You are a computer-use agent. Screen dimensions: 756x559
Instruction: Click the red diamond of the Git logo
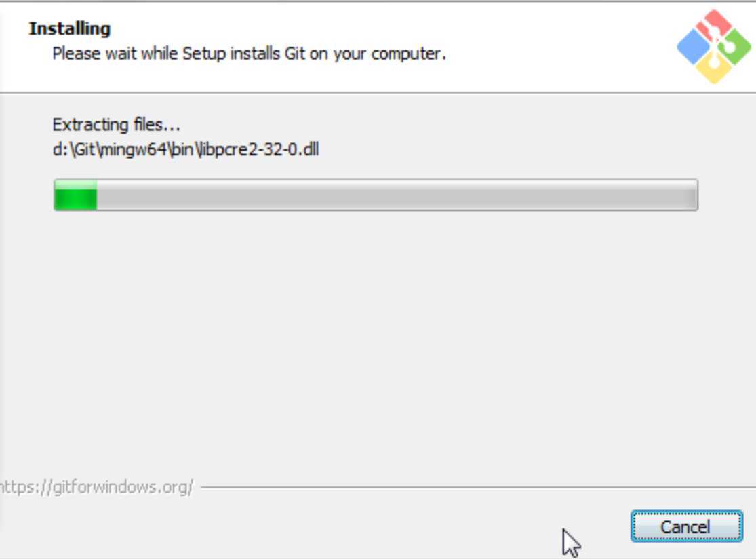click(x=713, y=25)
